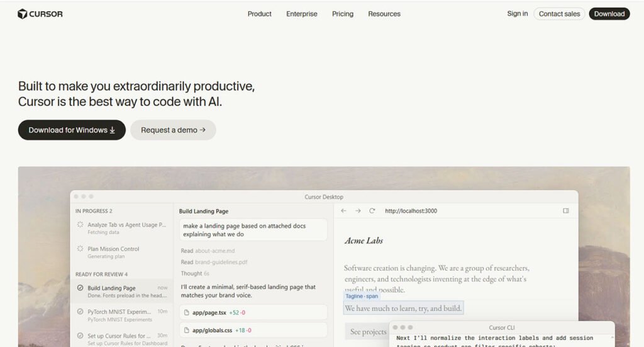The width and height of the screenshot is (644, 347).
Task: Click the reload icon in demo browser
Action: coord(372,210)
